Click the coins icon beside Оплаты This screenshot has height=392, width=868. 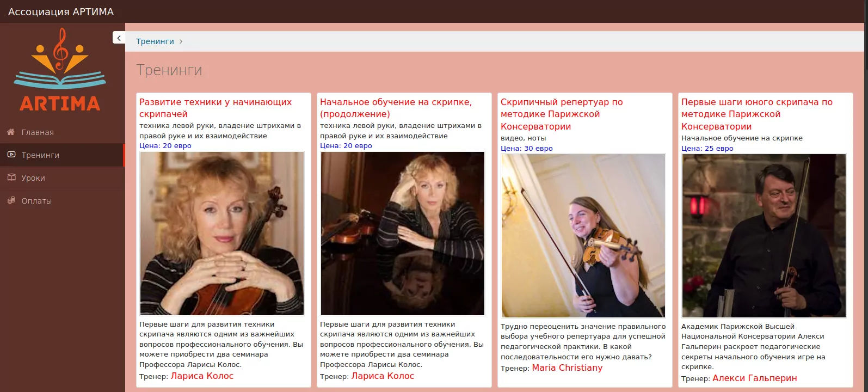point(11,201)
